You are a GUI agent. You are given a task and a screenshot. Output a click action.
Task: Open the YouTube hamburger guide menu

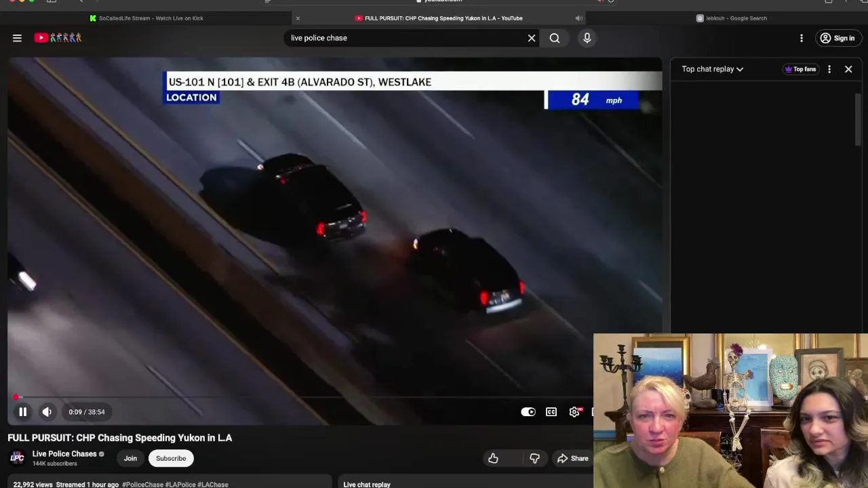tap(17, 38)
